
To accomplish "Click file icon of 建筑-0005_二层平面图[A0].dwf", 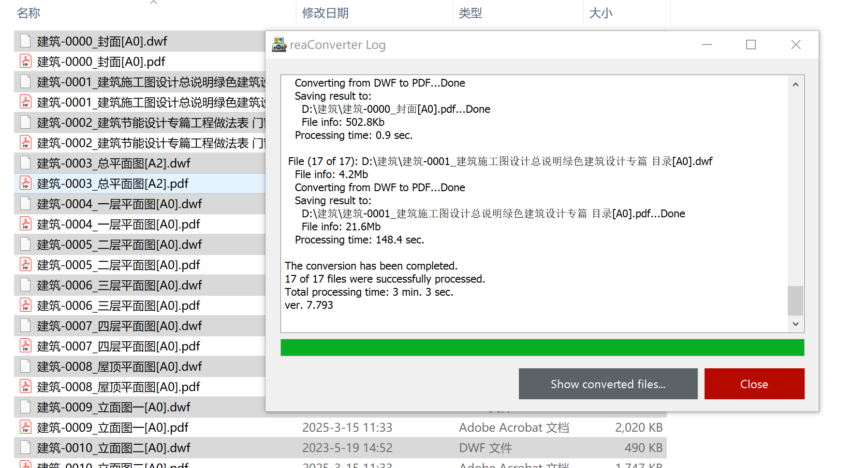I will coord(26,244).
